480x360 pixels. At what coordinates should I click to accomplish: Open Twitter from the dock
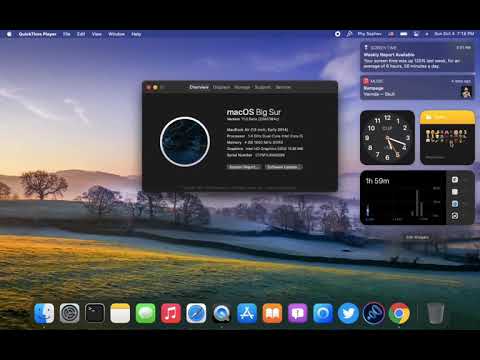pyautogui.click(x=348, y=313)
